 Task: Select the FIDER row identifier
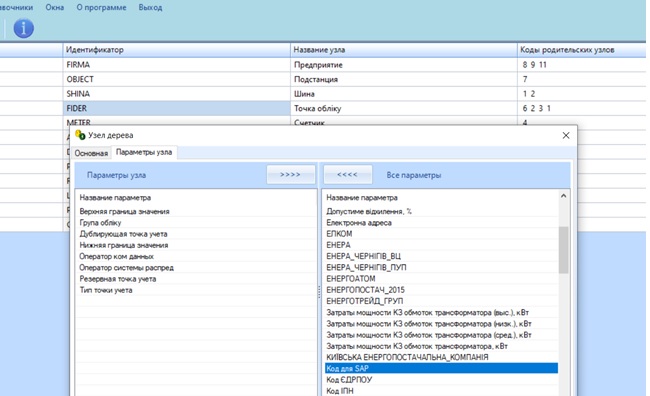177,108
